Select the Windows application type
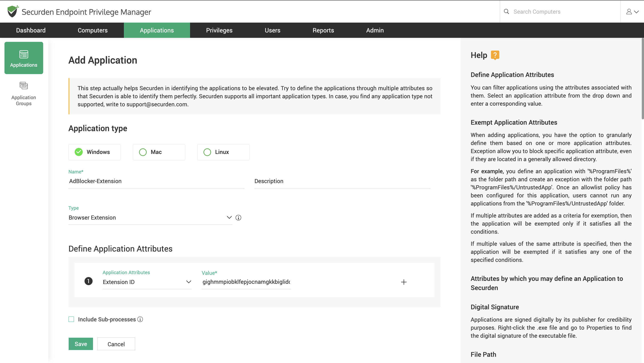This screenshot has width=644, height=363. [x=95, y=152]
